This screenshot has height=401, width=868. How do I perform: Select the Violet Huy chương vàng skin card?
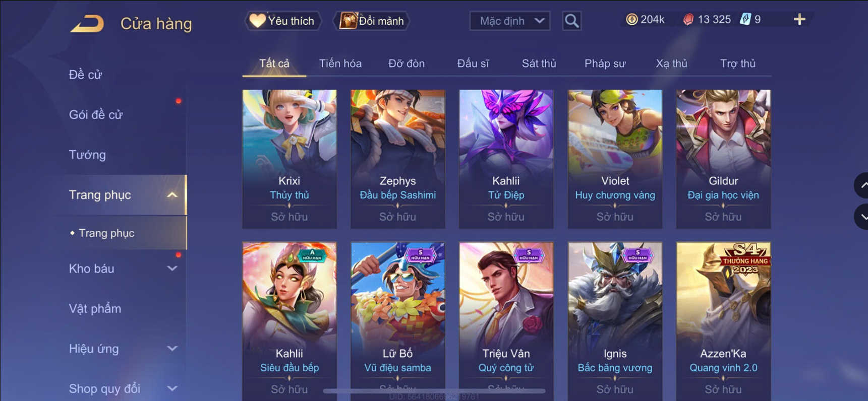pyautogui.click(x=615, y=159)
